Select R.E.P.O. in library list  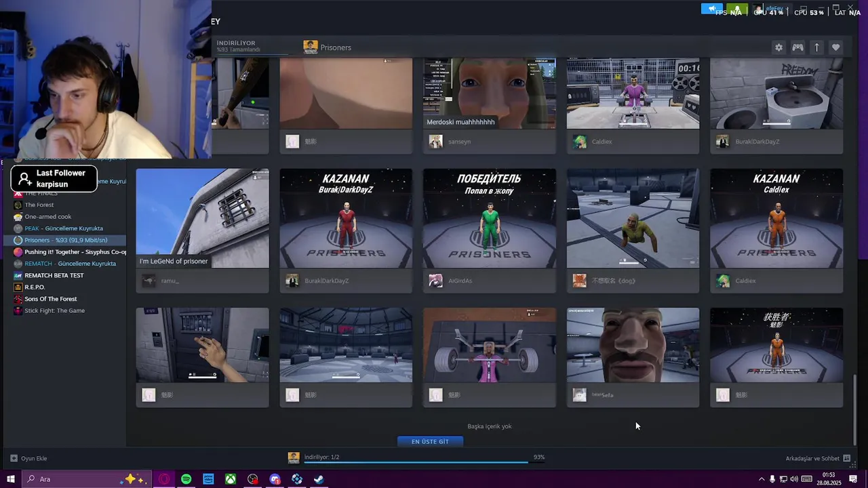tap(35, 287)
